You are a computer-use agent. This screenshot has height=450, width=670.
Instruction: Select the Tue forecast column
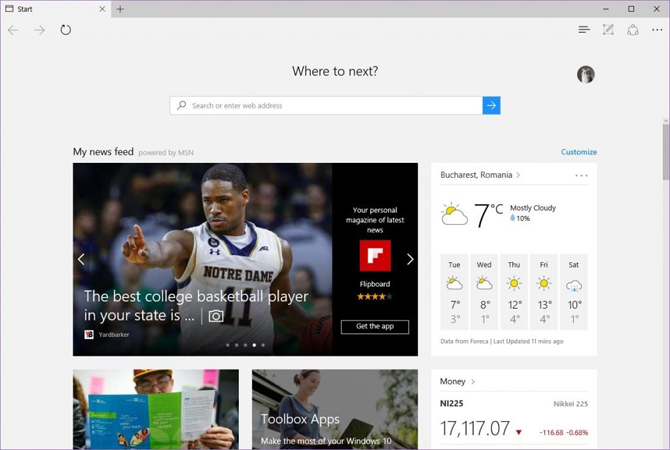454,292
